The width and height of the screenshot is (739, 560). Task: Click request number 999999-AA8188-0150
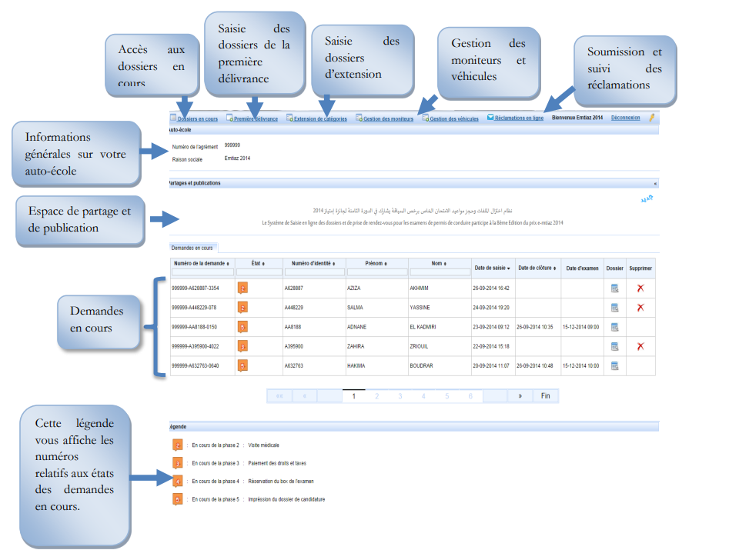click(x=194, y=327)
